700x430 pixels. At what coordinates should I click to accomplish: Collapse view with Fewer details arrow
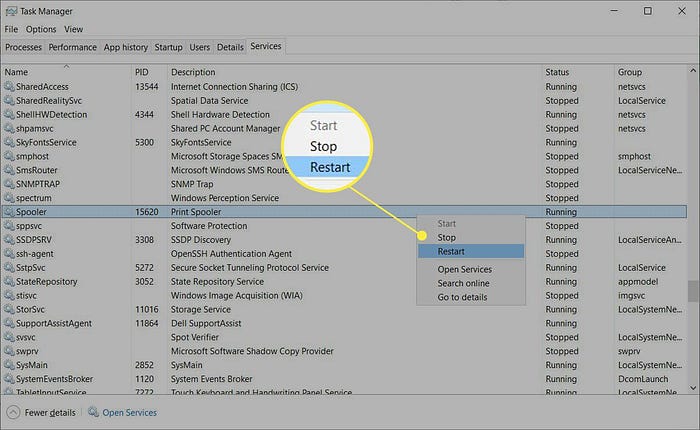[x=13, y=412]
